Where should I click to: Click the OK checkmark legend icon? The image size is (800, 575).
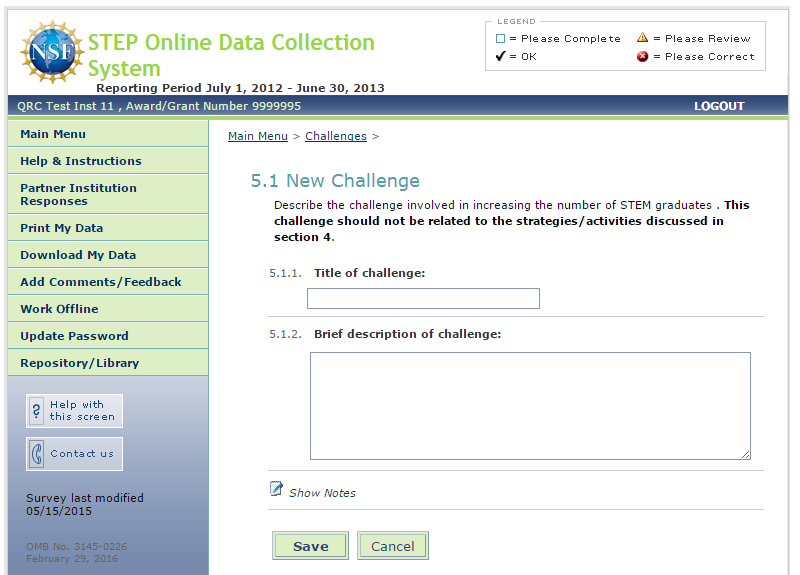500,57
